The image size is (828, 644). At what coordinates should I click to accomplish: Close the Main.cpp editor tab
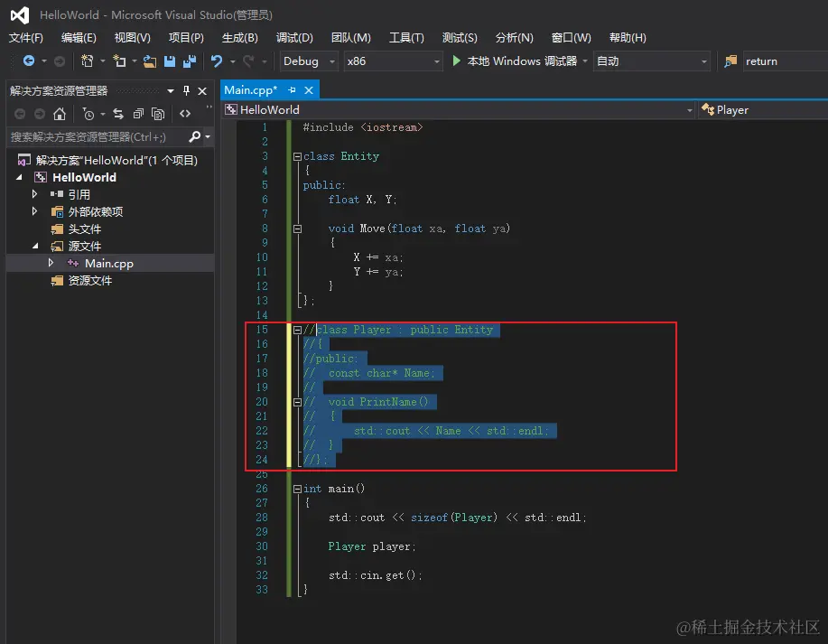(309, 90)
